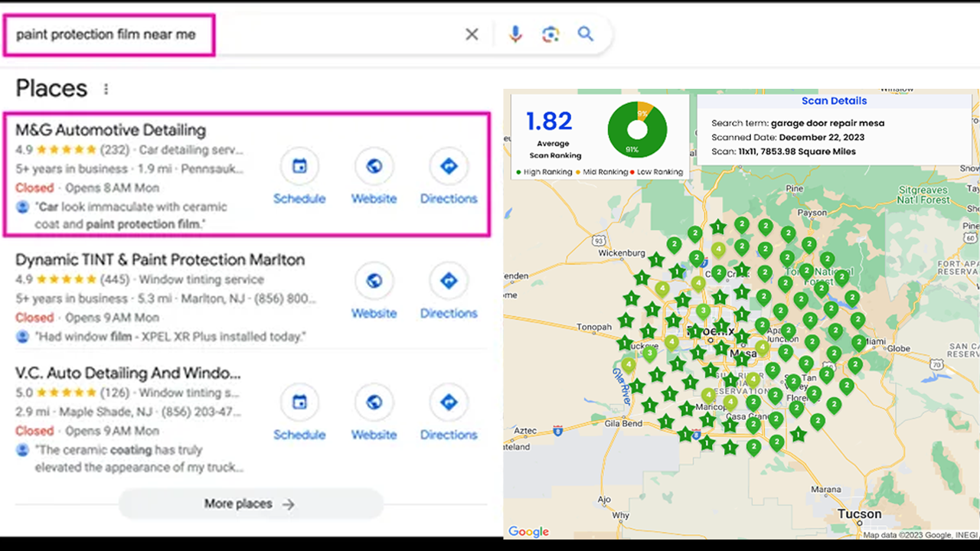This screenshot has height=551, width=980.
Task: Open V.C. Auto Detailing And Window listing
Action: click(128, 373)
